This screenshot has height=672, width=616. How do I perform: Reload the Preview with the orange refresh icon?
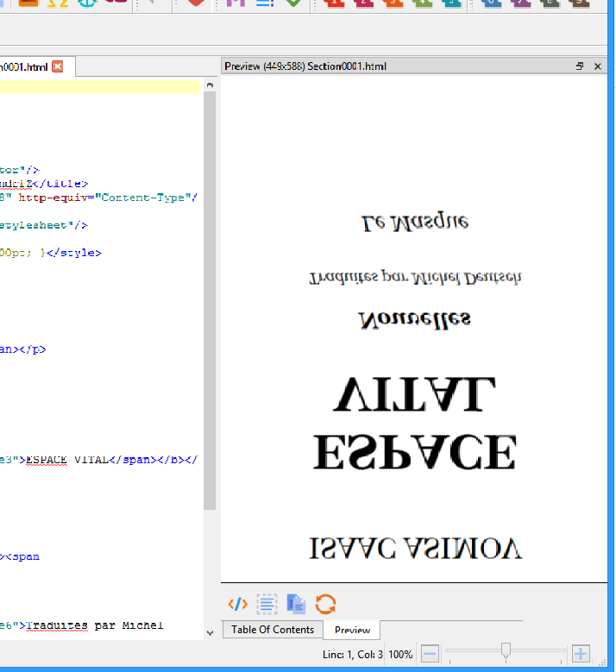325,604
